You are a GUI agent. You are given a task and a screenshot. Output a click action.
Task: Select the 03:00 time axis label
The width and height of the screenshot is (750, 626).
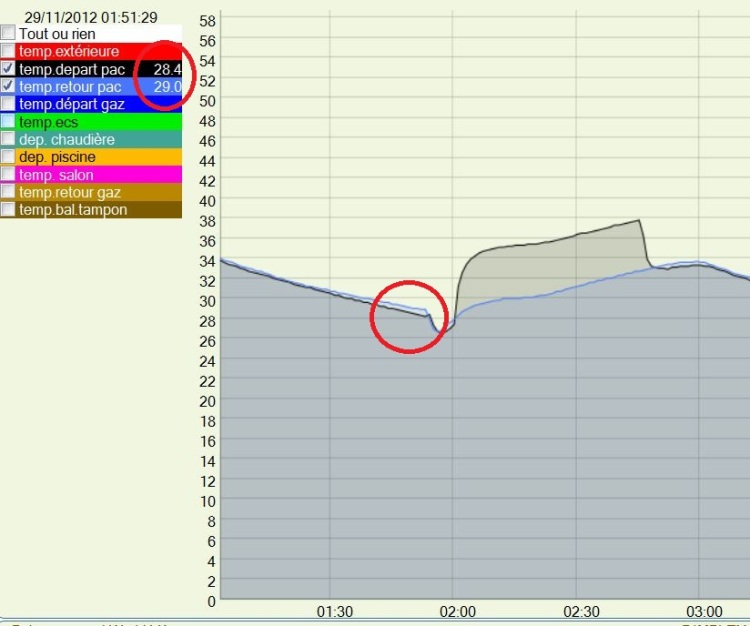point(704,612)
